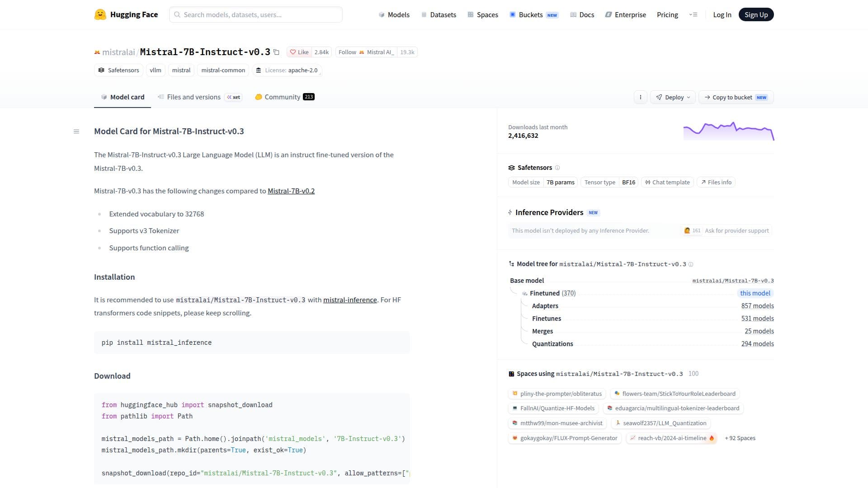Image resolution: width=868 pixels, height=488 pixels.
Task: Open the mistral-inference link
Action: coord(350,300)
